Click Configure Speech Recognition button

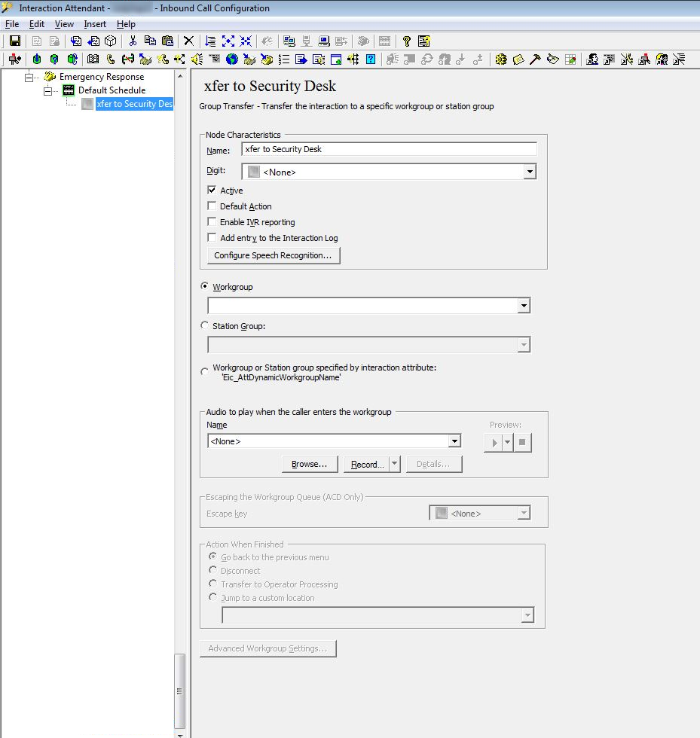(273, 255)
